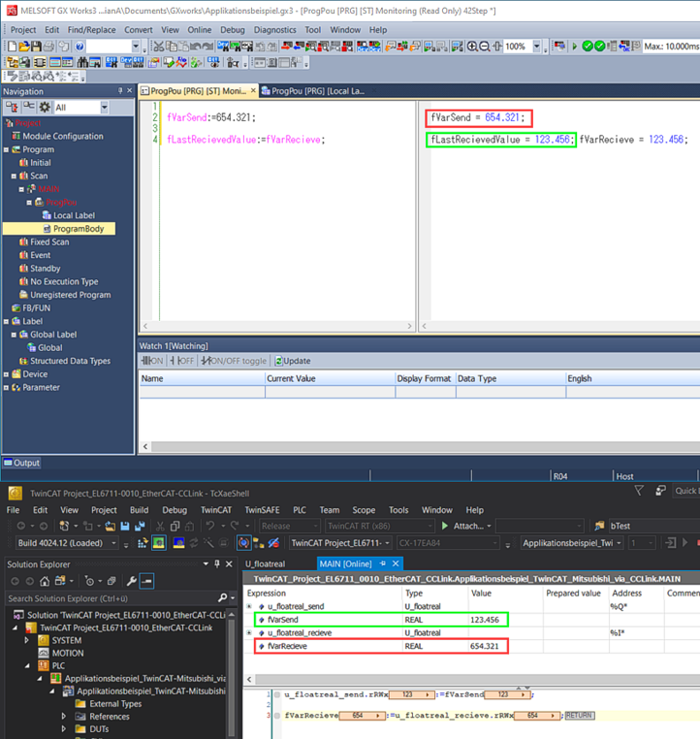Open the Navigation filter All dropdown
The image size is (700, 739).
[105, 107]
